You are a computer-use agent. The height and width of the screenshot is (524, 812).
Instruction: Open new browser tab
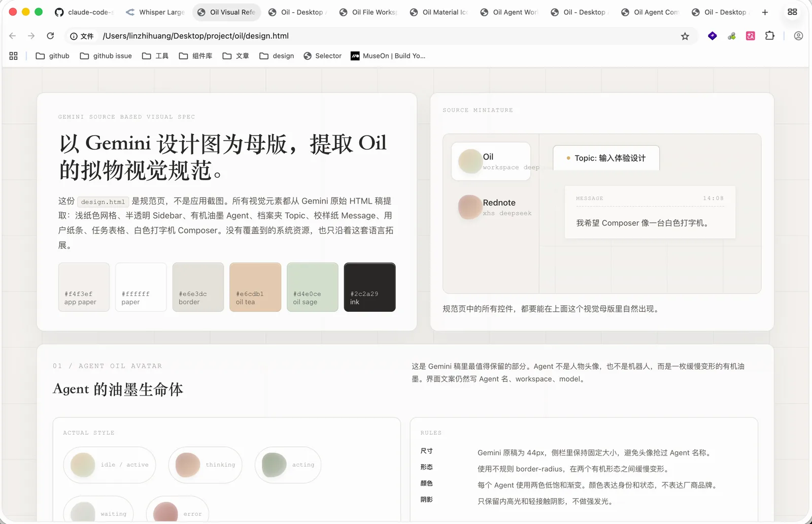coord(765,12)
